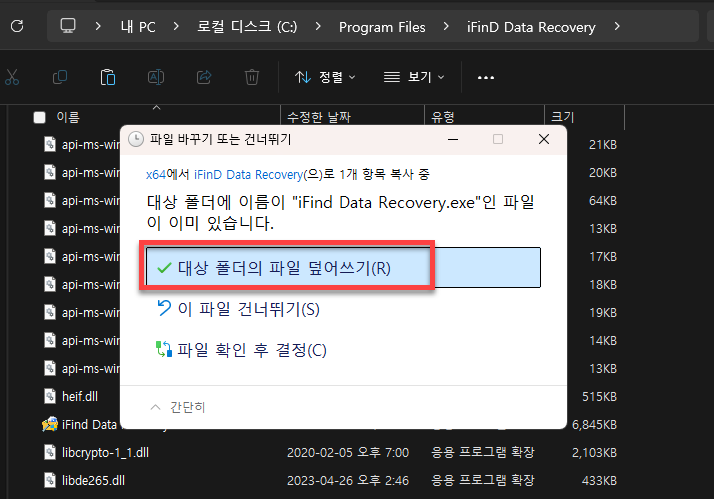714x499 pixels.
Task: Expand chevron after iFinD Data Recovery breadcrumb
Action: coord(617,26)
